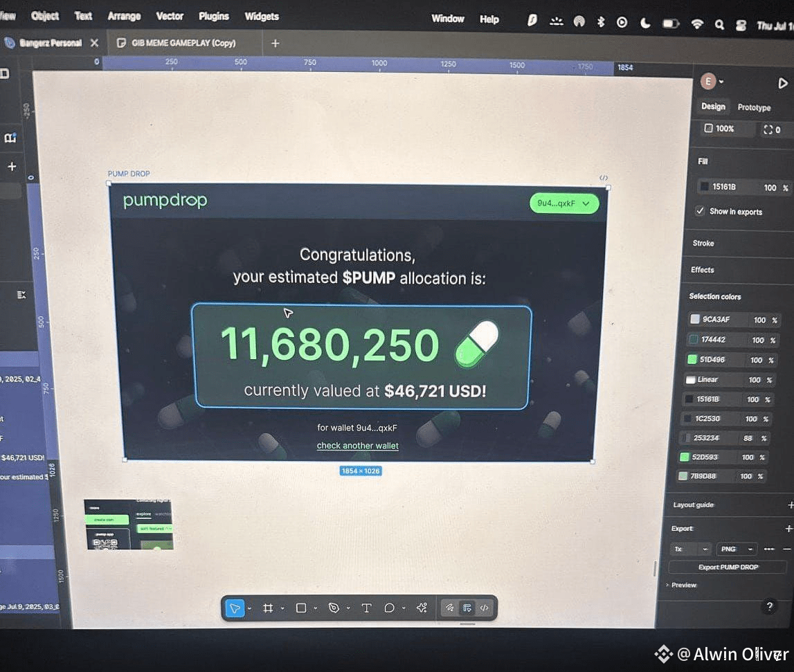This screenshot has width=794, height=672.
Task: Open the 1x export scale dropdown
Action: tap(692, 549)
